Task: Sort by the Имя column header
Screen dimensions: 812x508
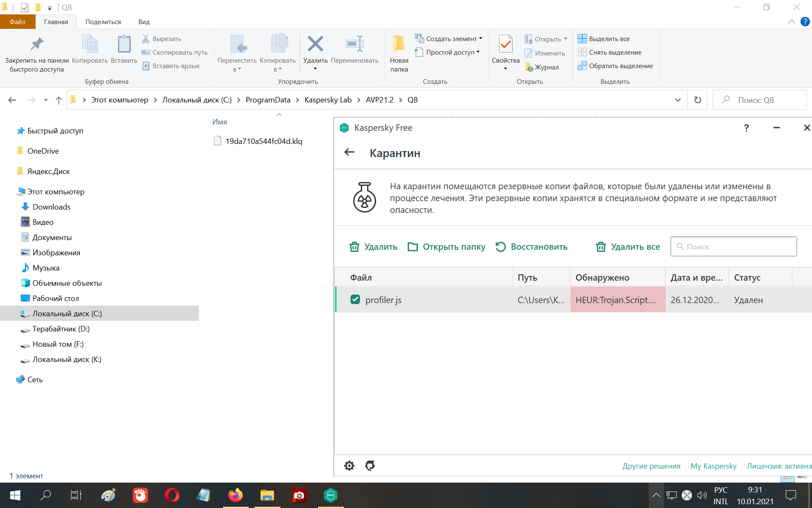Action: [x=219, y=122]
